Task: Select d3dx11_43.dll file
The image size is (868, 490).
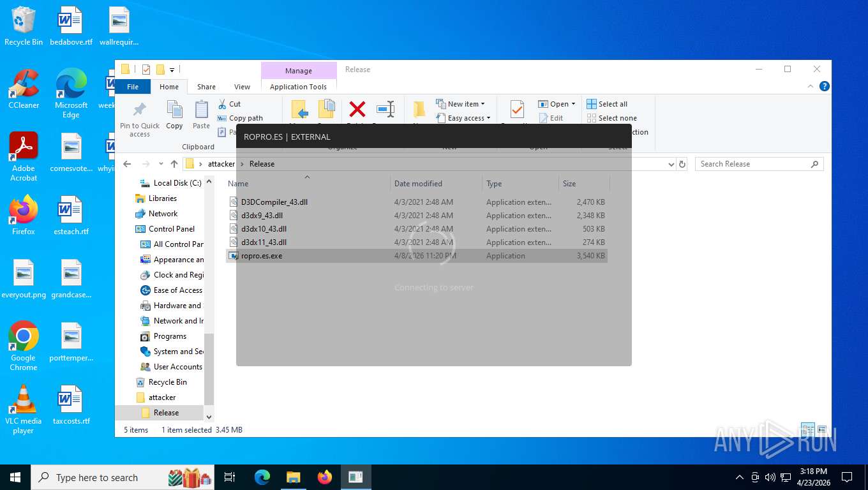Action: [416, 242]
